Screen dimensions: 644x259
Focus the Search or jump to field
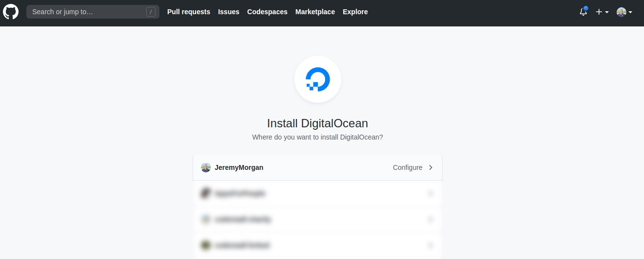(x=93, y=12)
